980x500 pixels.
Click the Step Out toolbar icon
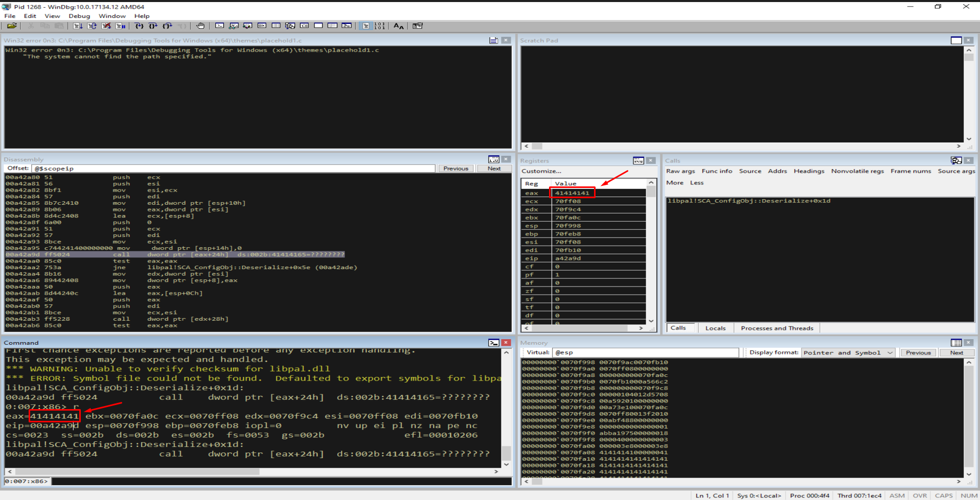pyautogui.click(x=167, y=26)
